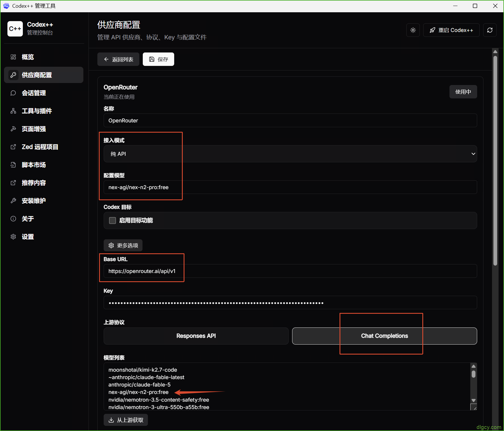Click the info icon for 关于
Screen dimensions: 504x431
[13, 219]
